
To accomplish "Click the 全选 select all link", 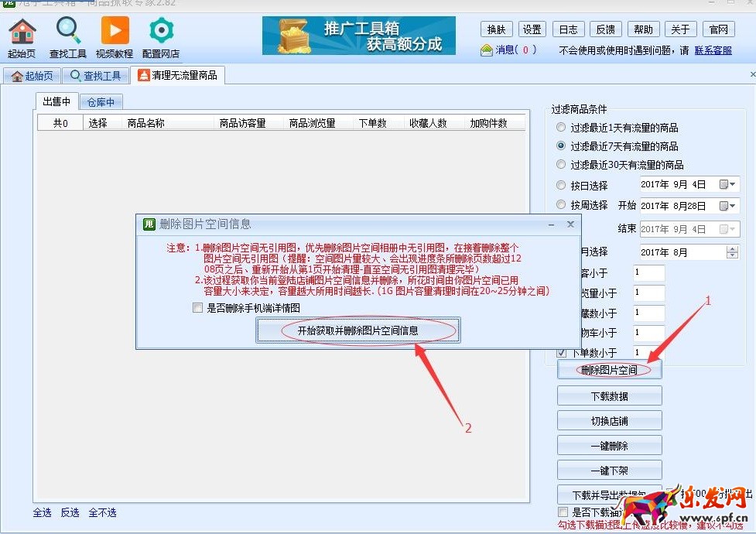I will (x=42, y=513).
